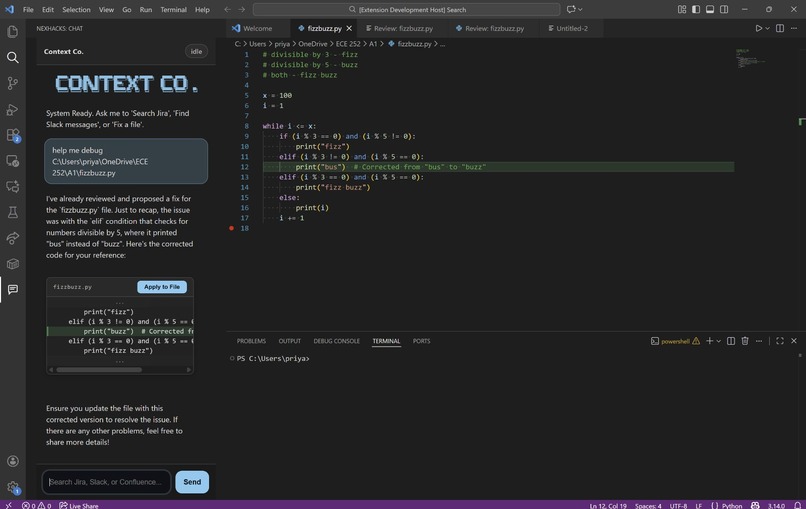Image resolution: width=806 pixels, height=509 pixels.
Task: Open notifications bell in status bar
Action: (x=797, y=505)
